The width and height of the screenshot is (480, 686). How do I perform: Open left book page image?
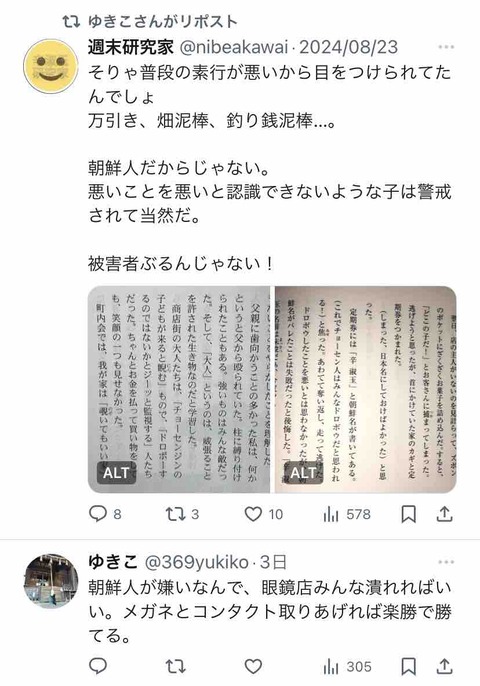pos(179,389)
